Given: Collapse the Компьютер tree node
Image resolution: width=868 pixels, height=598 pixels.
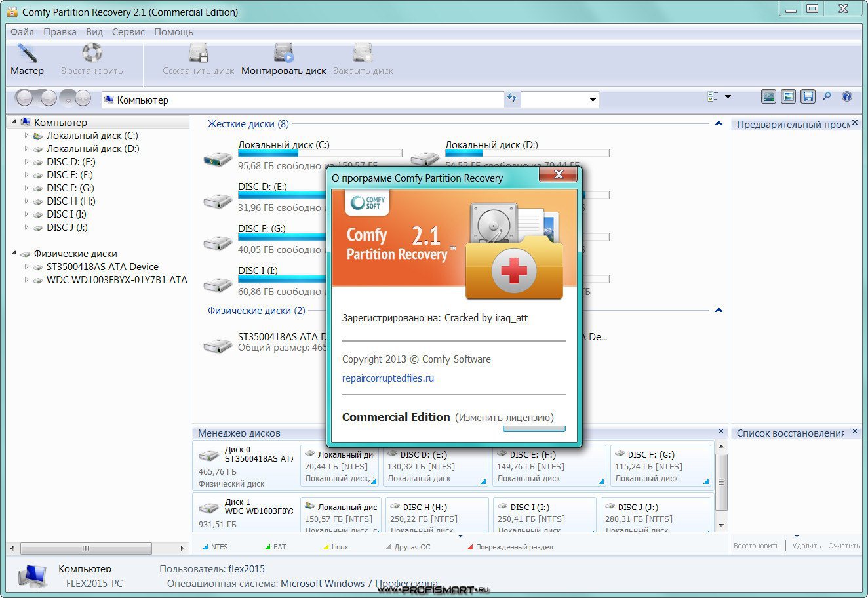Looking at the screenshot, I should coord(14,123).
